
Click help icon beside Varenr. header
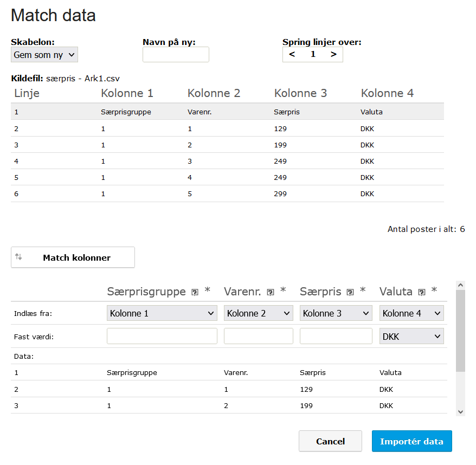pyautogui.click(x=270, y=292)
